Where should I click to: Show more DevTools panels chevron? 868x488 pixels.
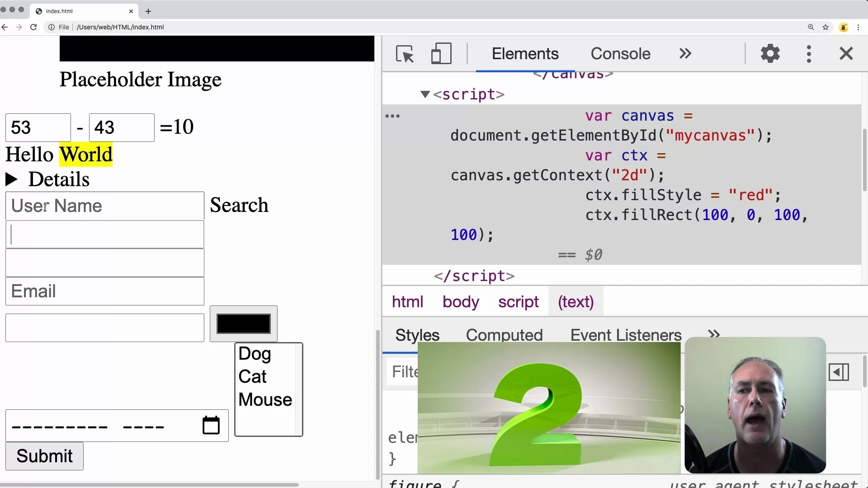(685, 54)
